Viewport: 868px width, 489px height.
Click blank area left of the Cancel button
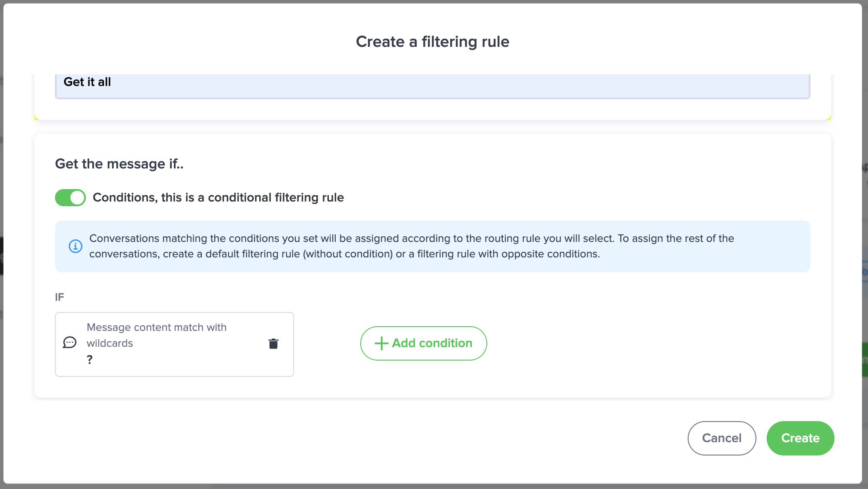(x=515, y=438)
